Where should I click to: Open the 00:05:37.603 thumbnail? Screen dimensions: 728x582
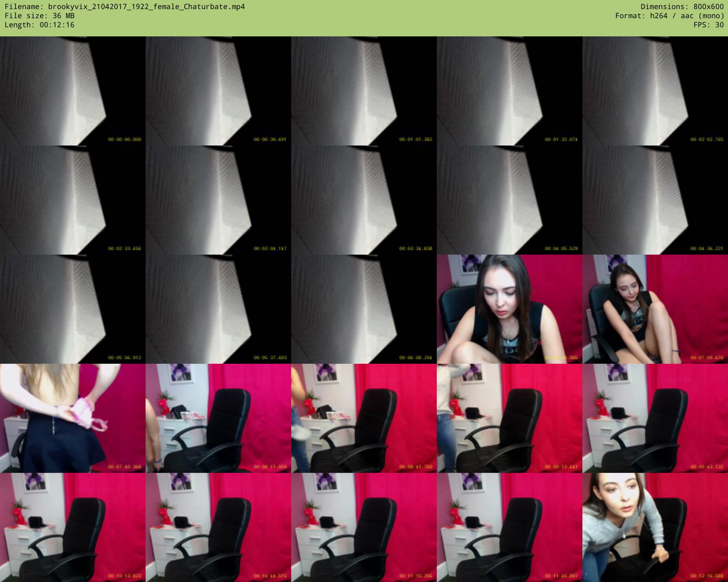pos(218,309)
